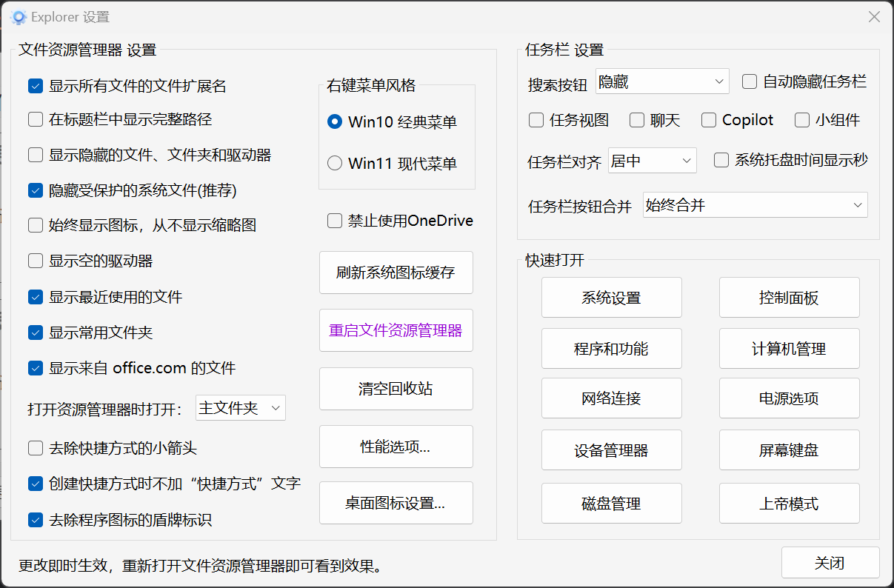
Task: Check the 小组件 checkbox
Action: tap(802, 120)
